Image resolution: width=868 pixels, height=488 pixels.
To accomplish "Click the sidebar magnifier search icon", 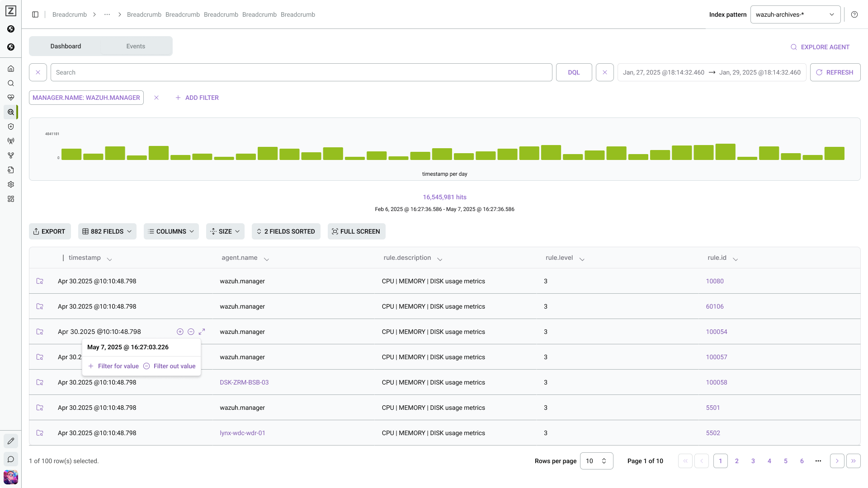I will click(x=11, y=83).
